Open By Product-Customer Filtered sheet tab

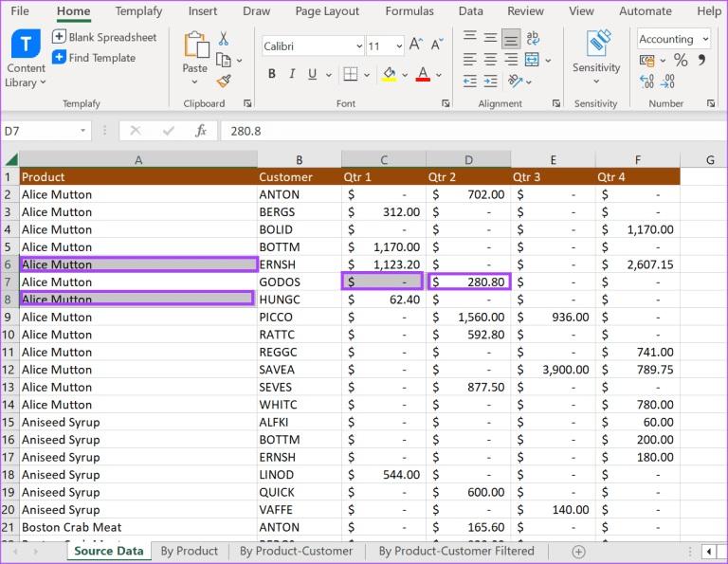(x=456, y=551)
